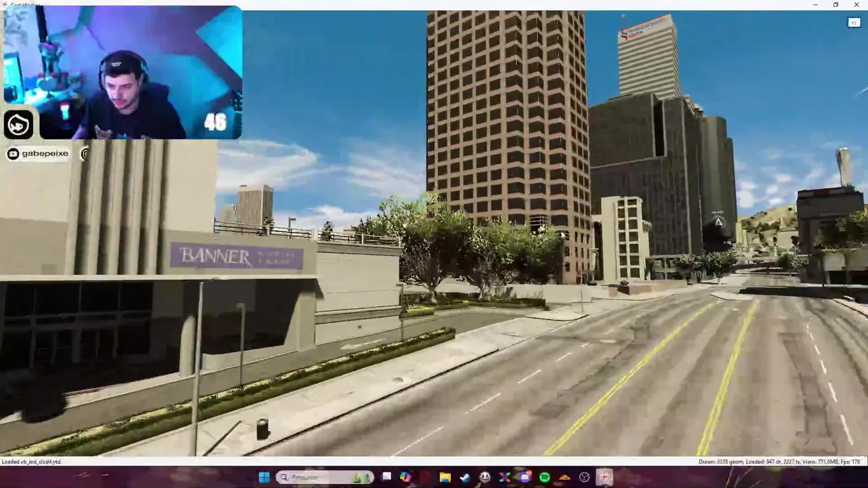Open the colorful X app icon
The image size is (868, 488).
click(x=505, y=477)
